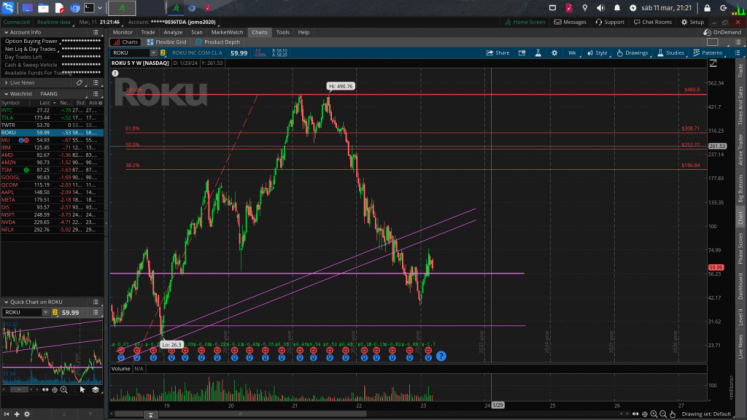Select the NFLX watchlist row
Viewport: 747px width, 420px height.
tap(52, 230)
